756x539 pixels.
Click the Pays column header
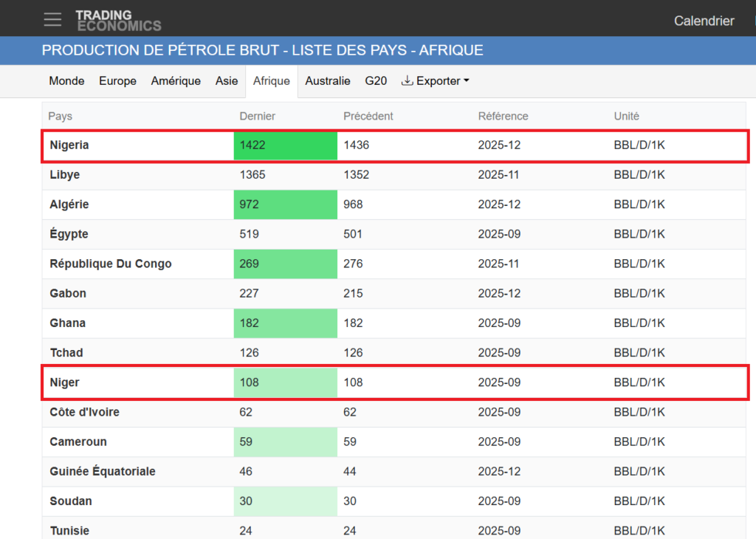coord(61,116)
